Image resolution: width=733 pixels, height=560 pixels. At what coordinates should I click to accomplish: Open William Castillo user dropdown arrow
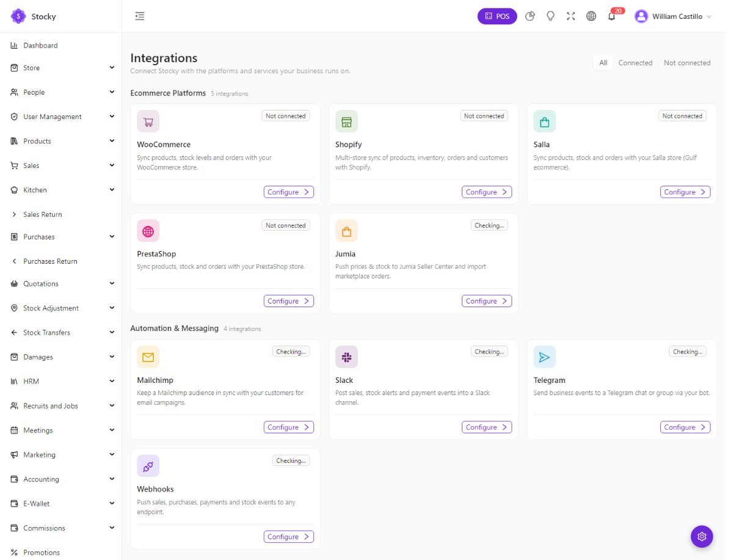(709, 17)
